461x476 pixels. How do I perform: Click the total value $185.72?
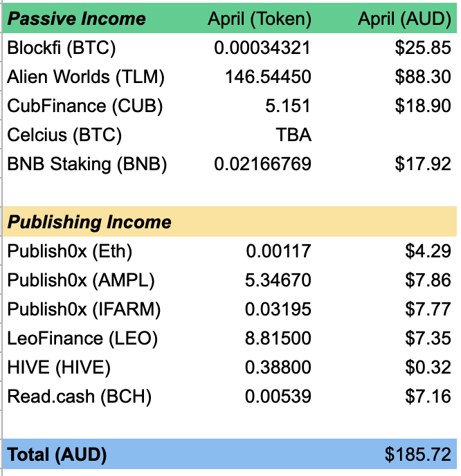418,455
